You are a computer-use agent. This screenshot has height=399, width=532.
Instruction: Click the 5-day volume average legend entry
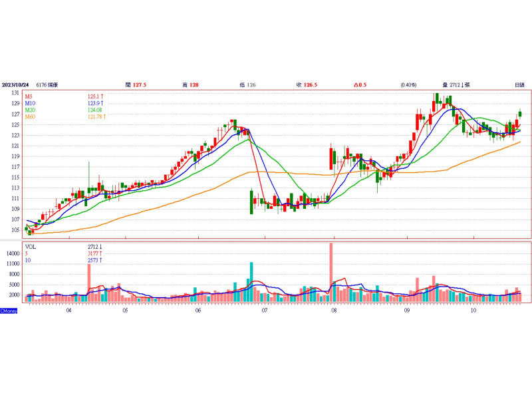(27, 253)
